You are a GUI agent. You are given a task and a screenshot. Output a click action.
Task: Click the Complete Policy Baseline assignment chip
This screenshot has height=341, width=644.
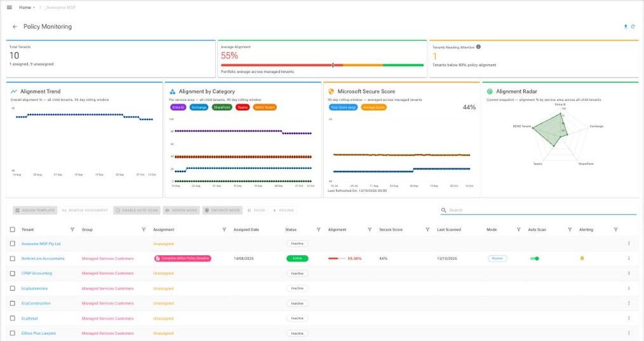point(183,258)
